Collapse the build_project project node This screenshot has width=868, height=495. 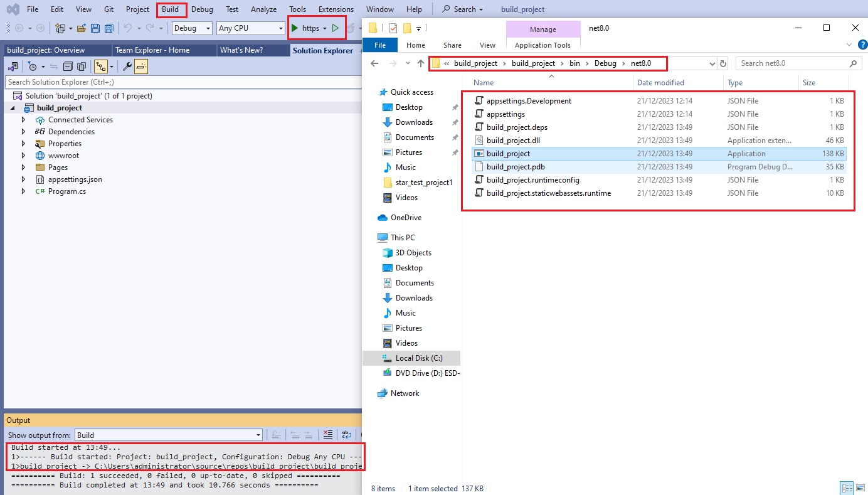(x=13, y=108)
